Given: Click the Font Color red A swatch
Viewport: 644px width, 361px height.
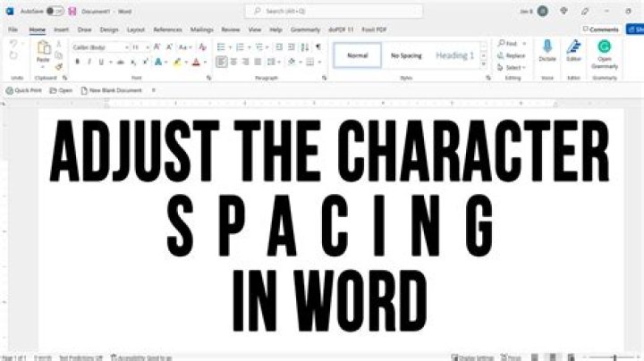Looking at the screenshot, I should pyautogui.click(x=196, y=63).
